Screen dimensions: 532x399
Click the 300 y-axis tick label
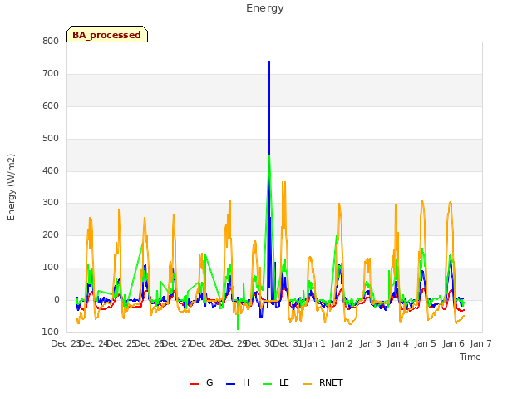(x=51, y=203)
